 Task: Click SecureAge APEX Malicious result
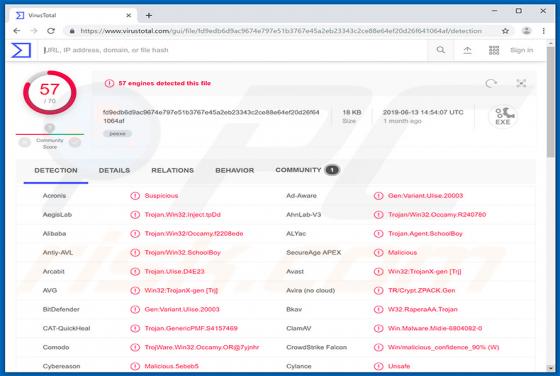coord(402,252)
